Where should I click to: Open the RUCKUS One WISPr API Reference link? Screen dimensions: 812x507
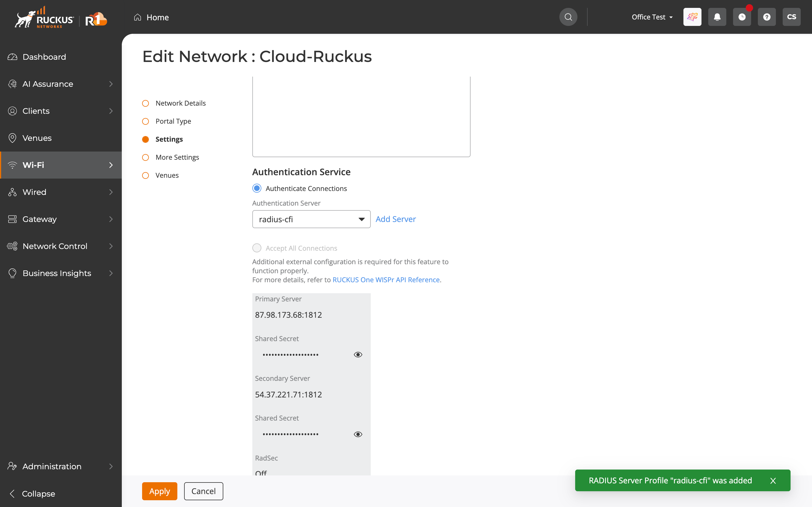(x=386, y=280)
